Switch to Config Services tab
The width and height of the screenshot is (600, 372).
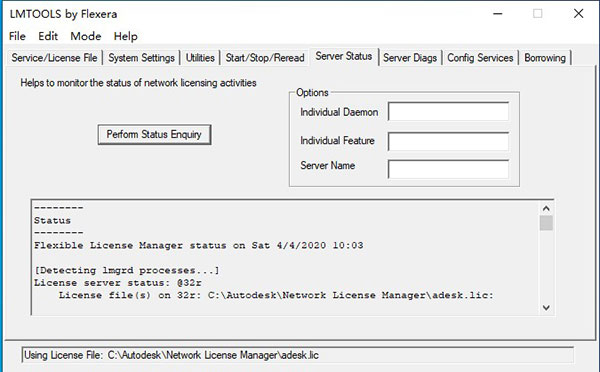pyautogui.click(x=480, y=58)
